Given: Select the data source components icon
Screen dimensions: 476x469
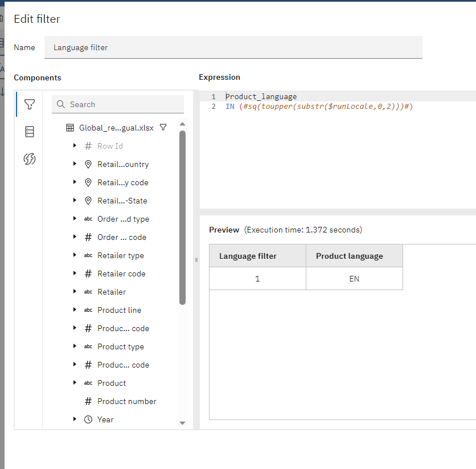Looking at the screenshot, I should click(30, 132).
